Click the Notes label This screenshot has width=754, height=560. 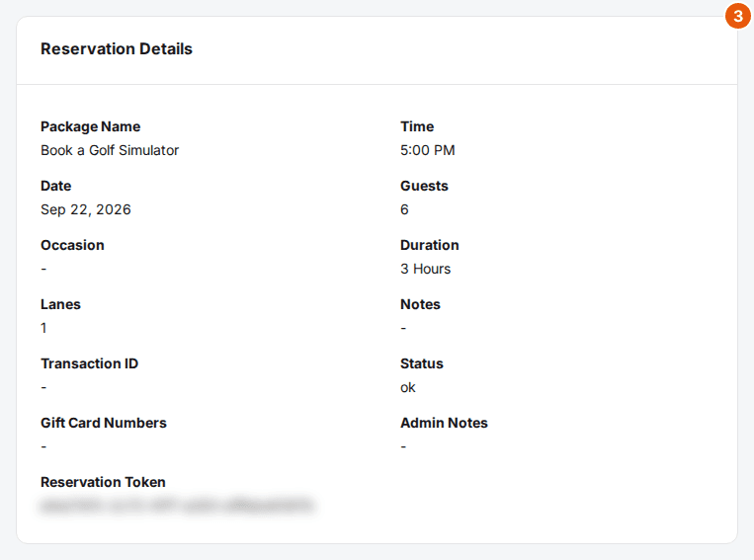420,304
